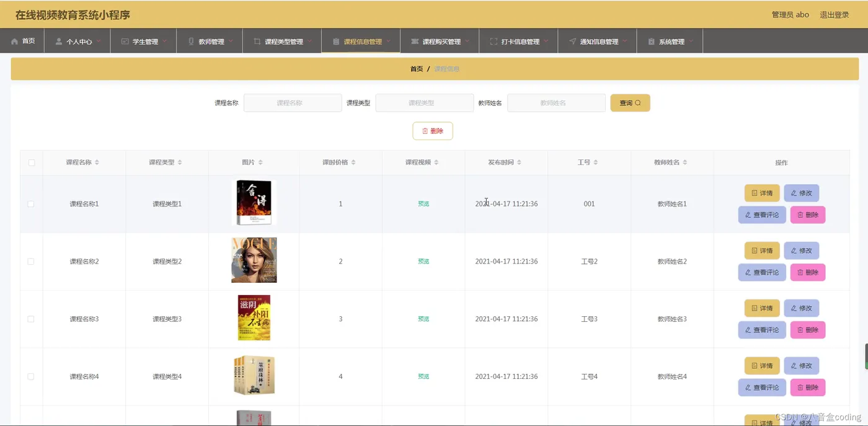
Task: Open 详情 for 课程名称1
Action: 762,193
